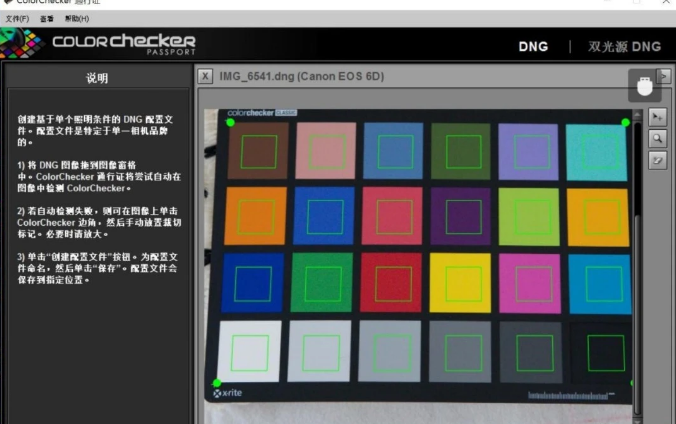Click the yellow-green patch in second row
Screen dimensions: 676x424
click(529, 217)
